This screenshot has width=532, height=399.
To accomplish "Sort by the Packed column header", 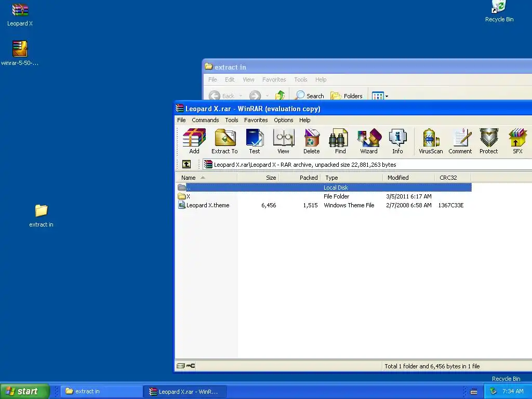I will [x=300, y=178].
